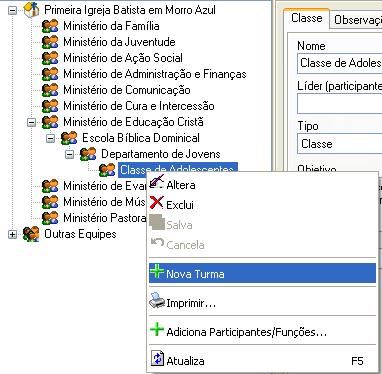Click the refresh icon beside Atualiza
The height and width of the screenshot is (374, 382).
[157, 359]
